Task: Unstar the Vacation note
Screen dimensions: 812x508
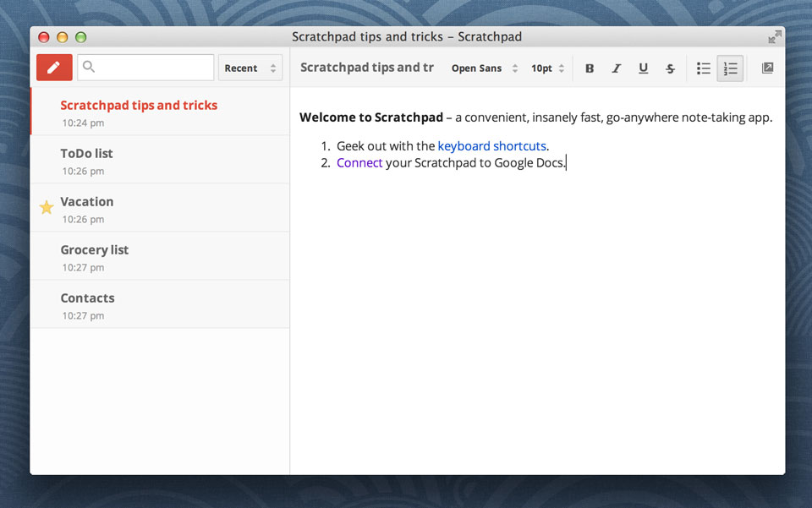Action: [x=47, y=207]
